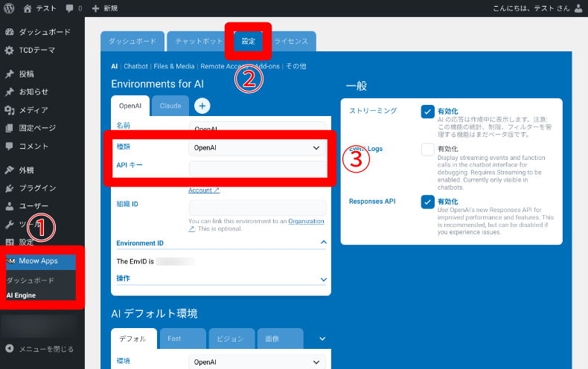Switch to the ライセンス tab

(291, 41)
